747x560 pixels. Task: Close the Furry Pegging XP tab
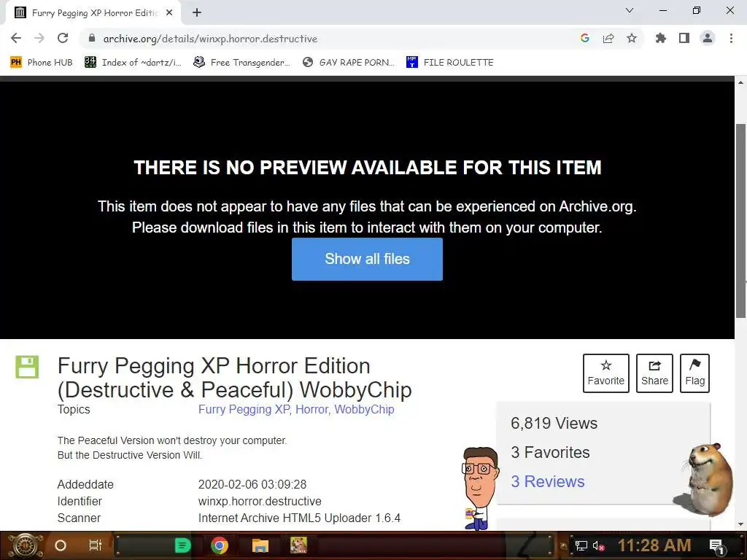pos(169,13)
